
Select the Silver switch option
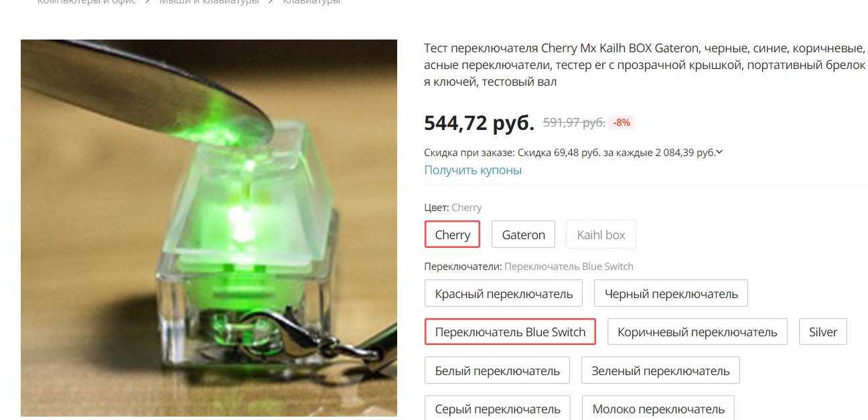pyautogui.click(x=823, y=332)
